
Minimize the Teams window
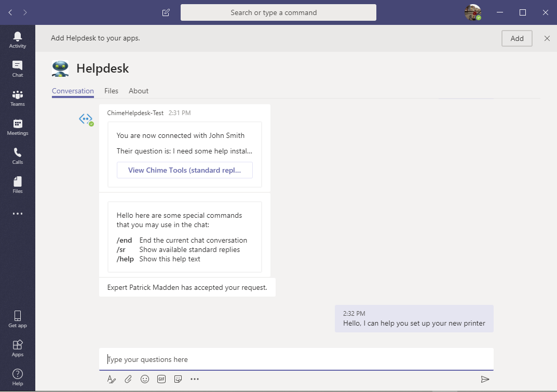500,12
